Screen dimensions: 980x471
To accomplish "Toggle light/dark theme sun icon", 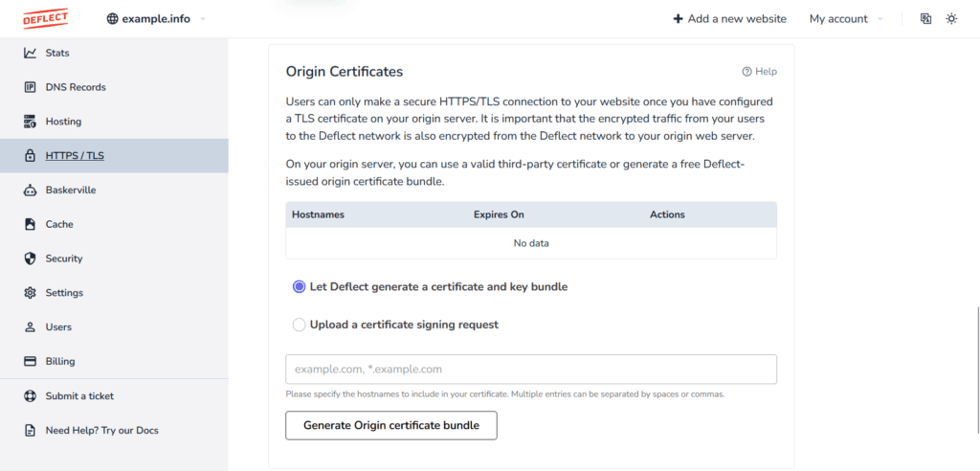I will (x=951, y=19).
